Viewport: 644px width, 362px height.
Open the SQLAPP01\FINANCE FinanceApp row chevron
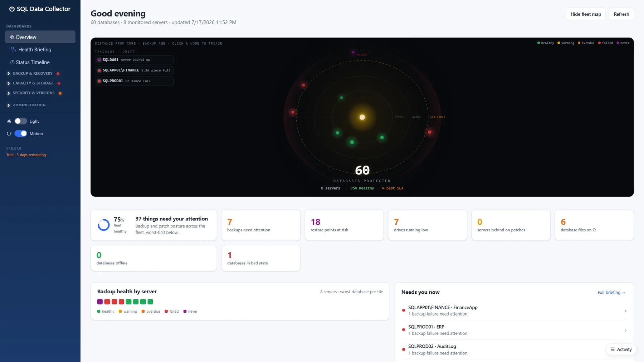tap(625, 311)
